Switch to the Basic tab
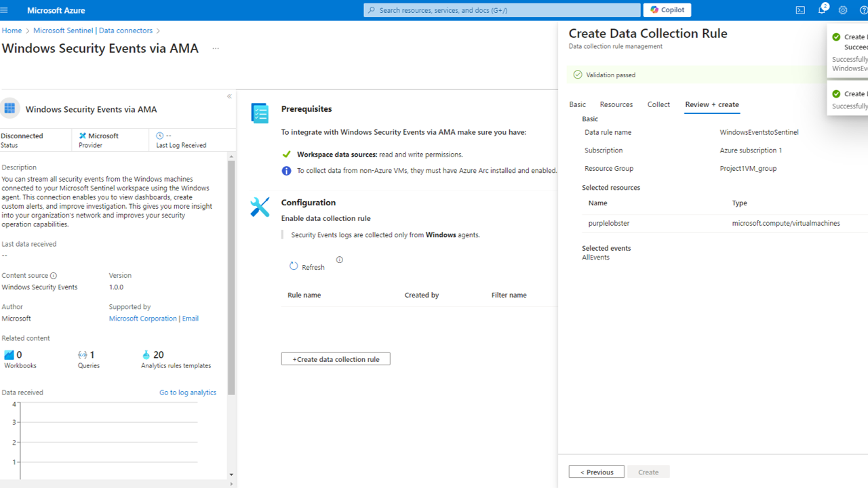Screen dimensions: 868x488 [x=578, y=104]
